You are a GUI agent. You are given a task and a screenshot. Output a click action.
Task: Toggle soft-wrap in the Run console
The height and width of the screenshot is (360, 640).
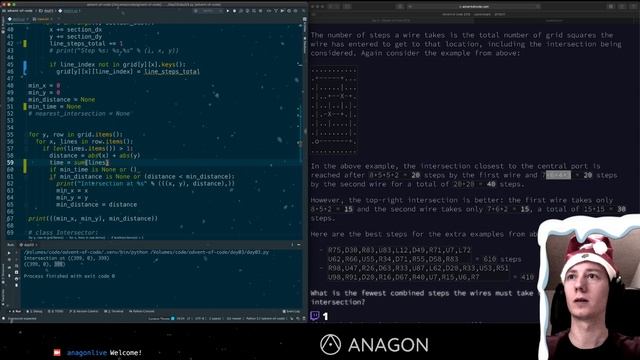coord(16,266)
